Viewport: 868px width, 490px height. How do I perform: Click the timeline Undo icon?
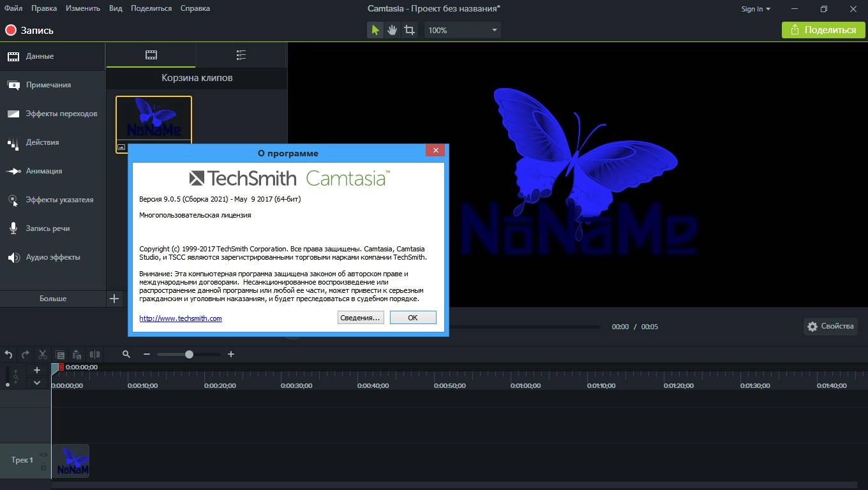8,354
